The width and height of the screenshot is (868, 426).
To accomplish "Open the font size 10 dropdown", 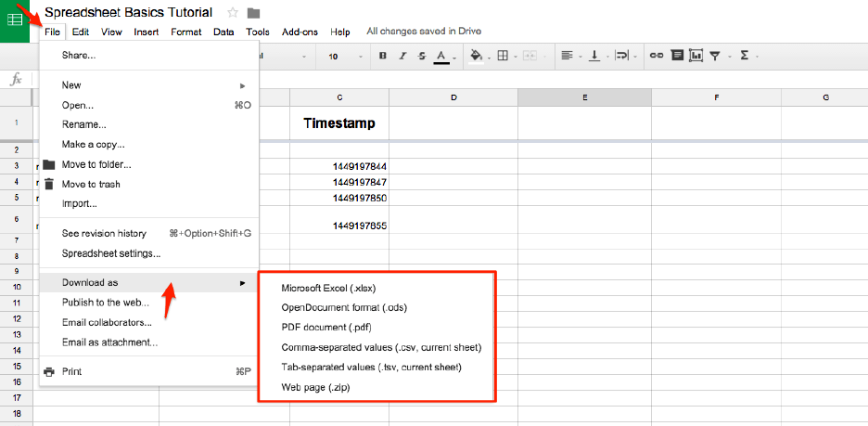I will (345, 56).
